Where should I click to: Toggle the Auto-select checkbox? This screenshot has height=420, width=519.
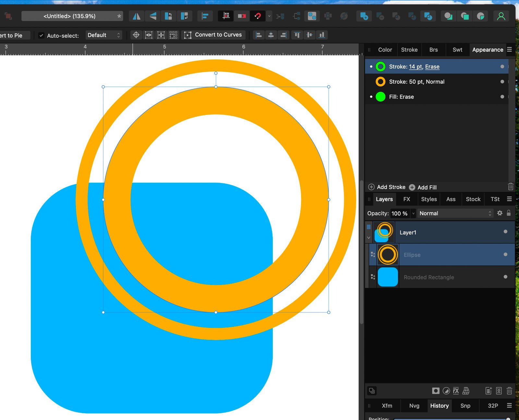tap(41, 35)
